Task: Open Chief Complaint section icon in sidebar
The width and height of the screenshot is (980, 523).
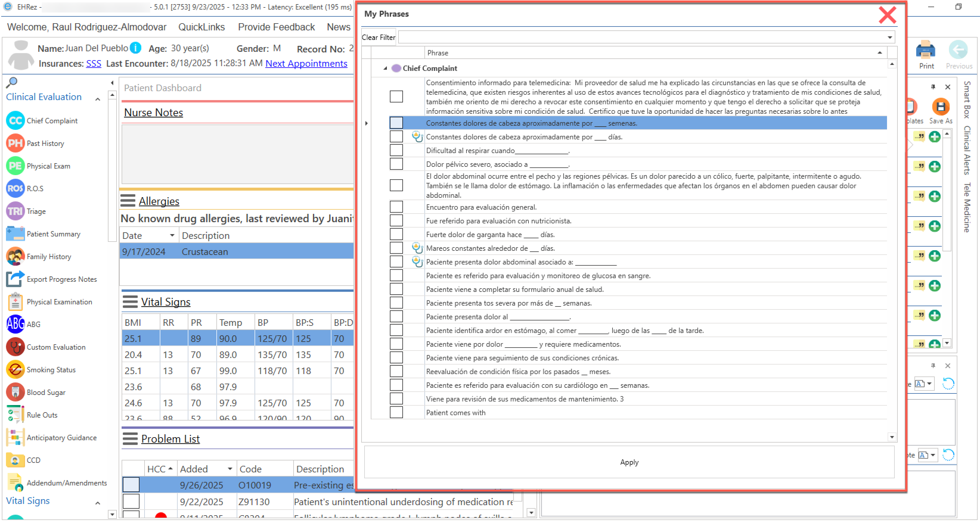Action: pos(15,121)
